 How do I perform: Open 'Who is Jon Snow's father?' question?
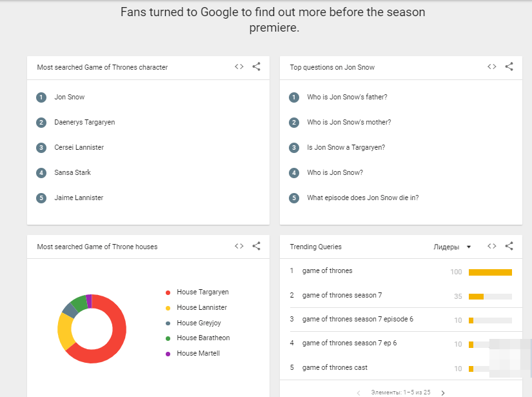click(x=347, y=97)
